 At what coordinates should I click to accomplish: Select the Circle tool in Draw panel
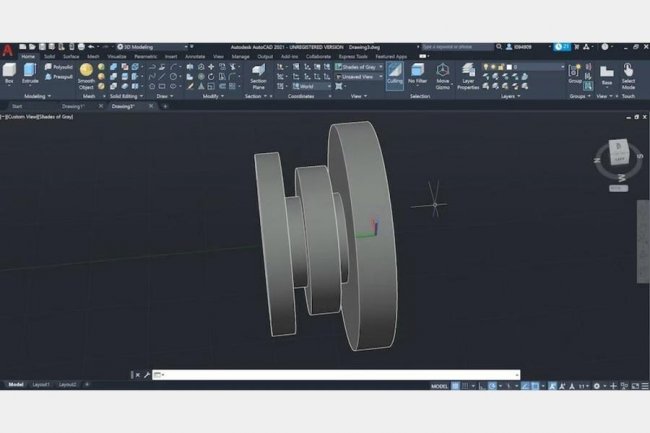click(x=173, y=77)
